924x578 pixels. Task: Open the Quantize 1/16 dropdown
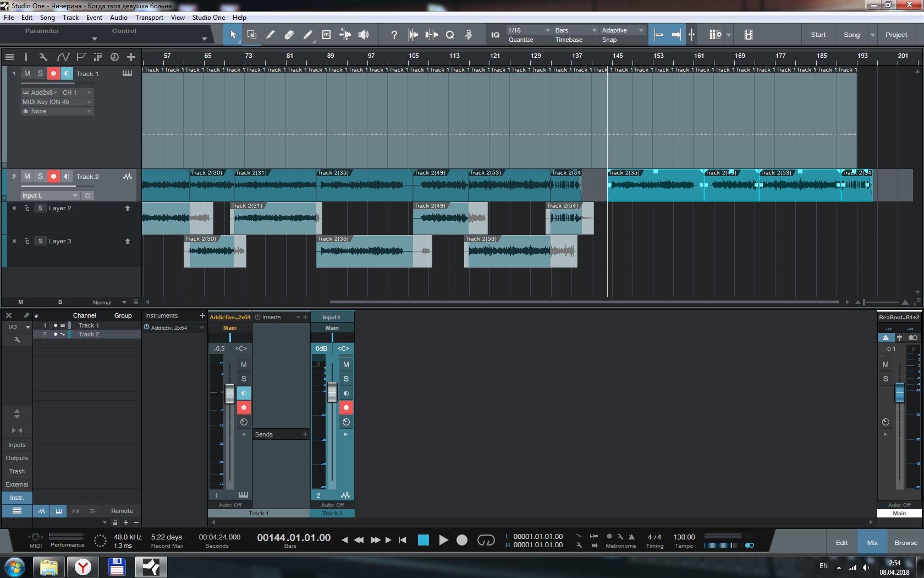point(529,30)
